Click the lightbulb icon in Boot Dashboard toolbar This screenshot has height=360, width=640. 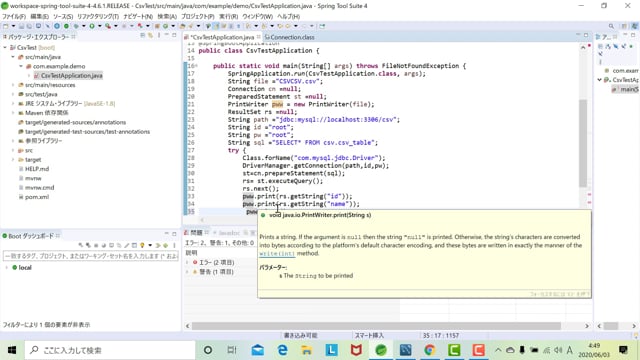coord(142,245)
